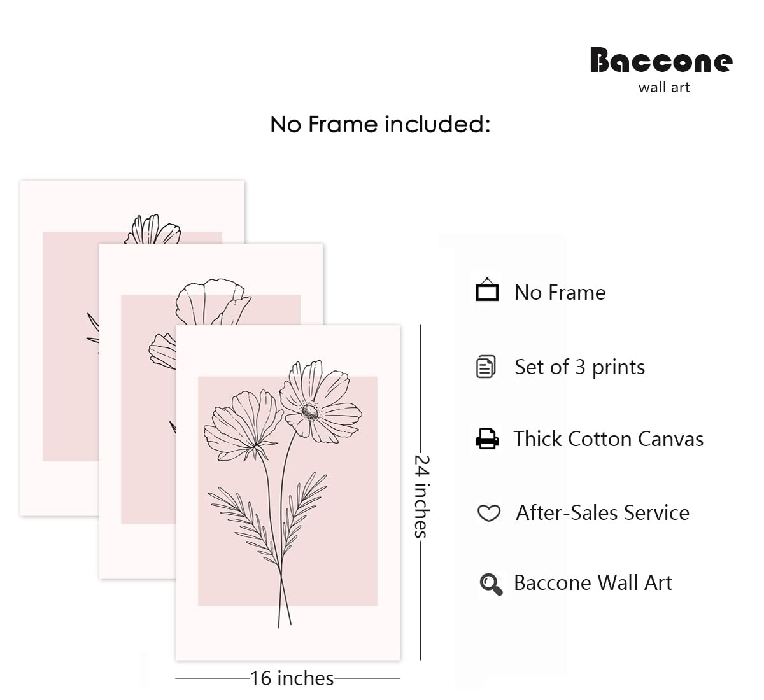Click the magnifying glass icon
Image resolution: width=764 pixels, height=700 pixels.
click(x=490, y=583)
